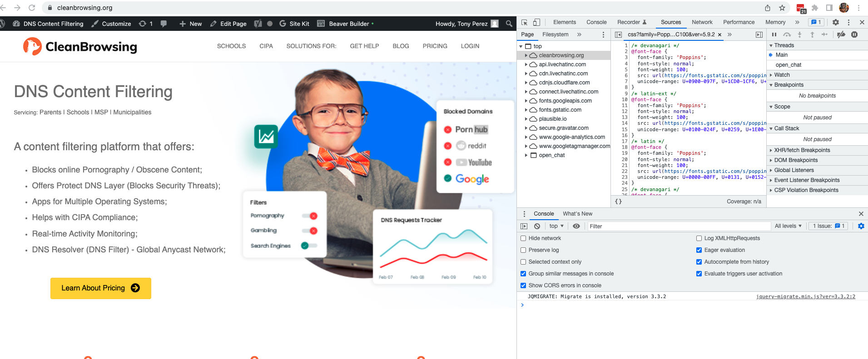The width and height of the screenshot is (868, 359).
Task: Enable the Hide network checkbox
Action: (523, 238)
